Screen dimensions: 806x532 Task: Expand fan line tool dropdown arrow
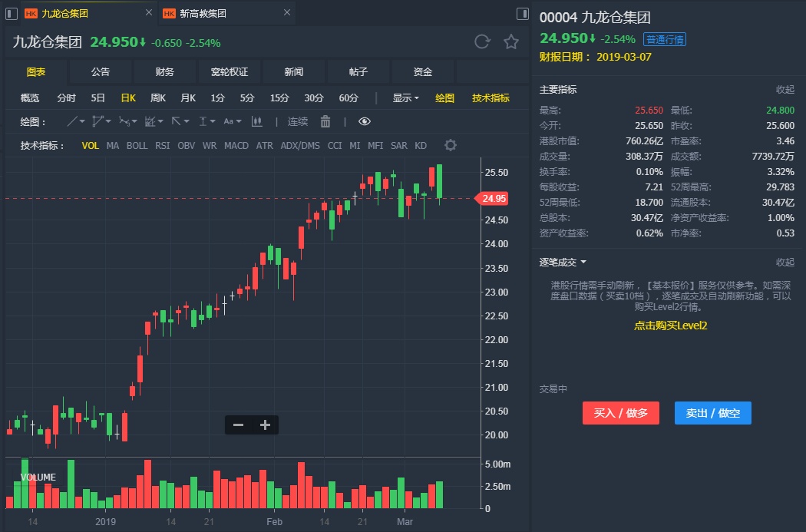click(x=160, y=122)
